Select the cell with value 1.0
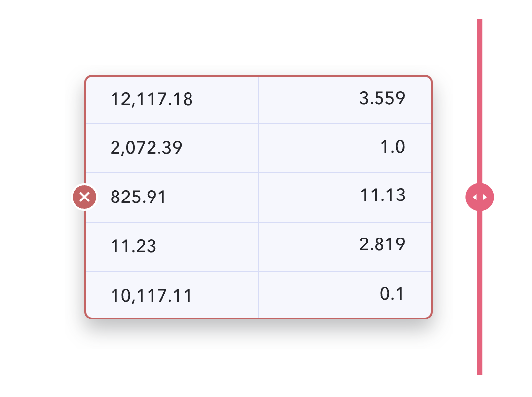The height and width of the screenshot is (397, 532). pos(344,148)
